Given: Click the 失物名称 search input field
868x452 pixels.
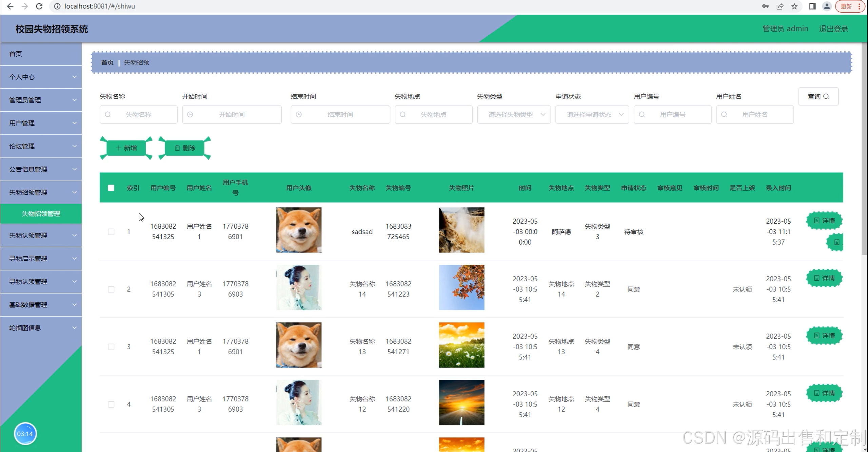Looking at the screenshot, I should pos(139,114).
